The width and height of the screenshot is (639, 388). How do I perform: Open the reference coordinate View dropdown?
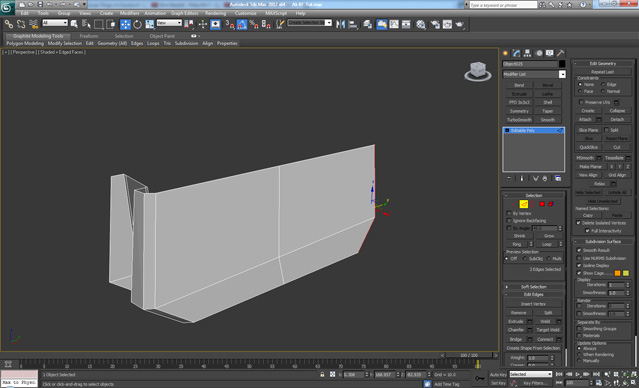click(x=169, y=23)
